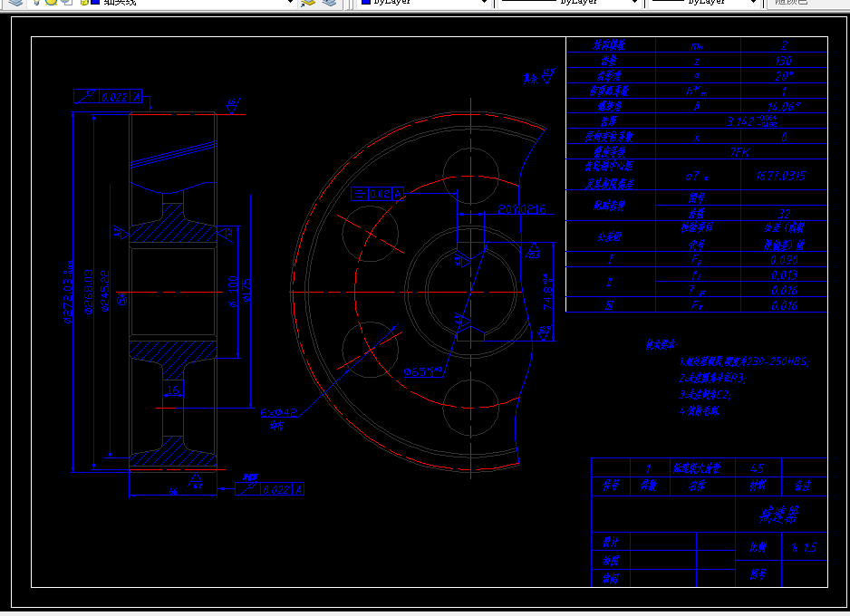Image resolution: width=850 pixels, height=616 pixels.
Task: Select the 技术要求 heading text
Action: 662,344
